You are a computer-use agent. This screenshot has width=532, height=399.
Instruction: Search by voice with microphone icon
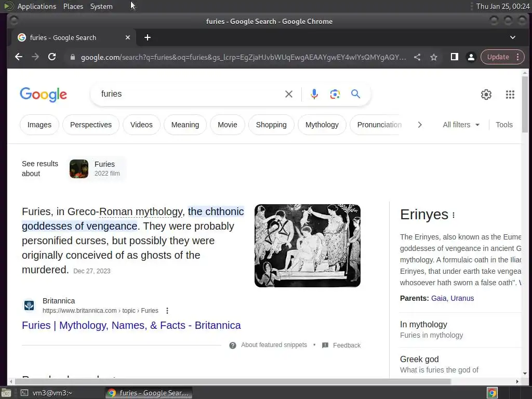click(314, 94)
